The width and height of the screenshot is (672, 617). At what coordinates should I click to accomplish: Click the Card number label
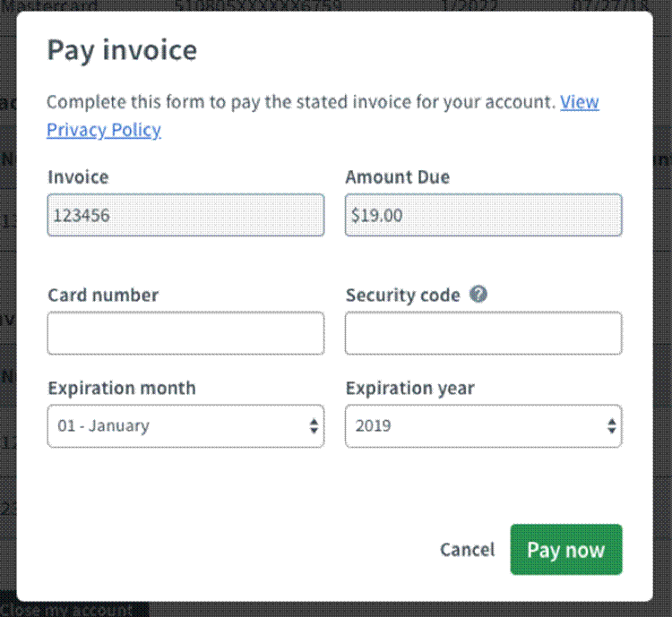click(103, 296)
